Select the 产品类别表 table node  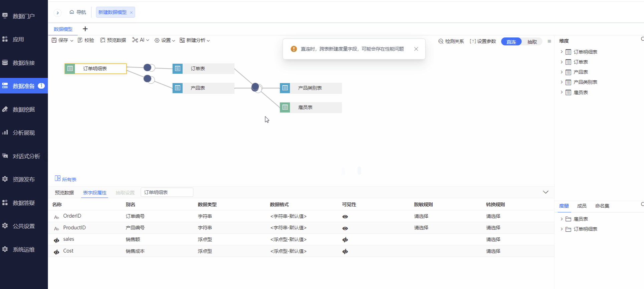(311, 88)
